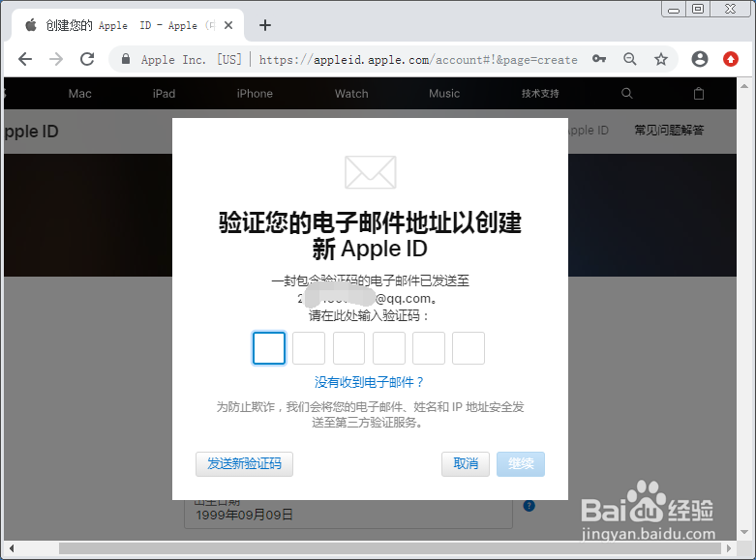
Task: Open the Music menu item
Action: coord(444,94)
